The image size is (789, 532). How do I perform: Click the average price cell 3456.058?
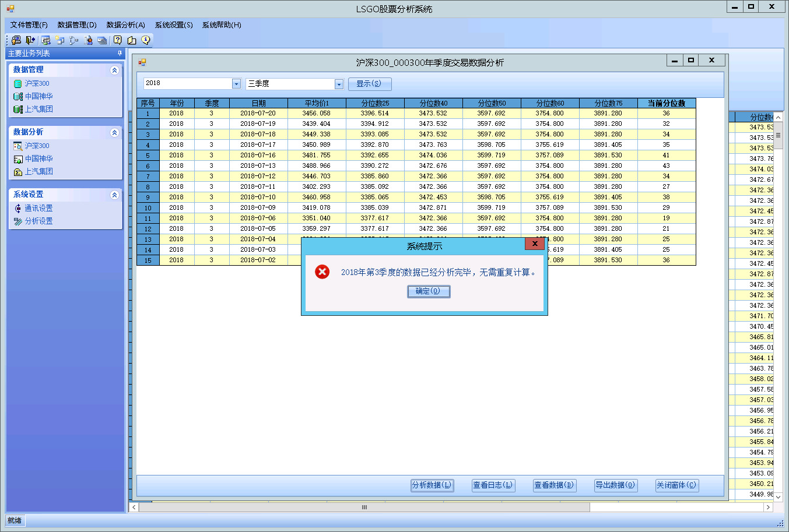click(x=317, y=114)
